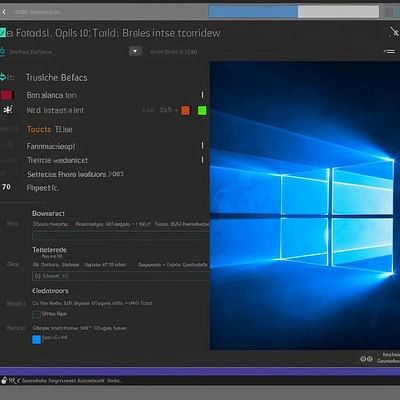Click the crossed tool icon at top right
This screenshot has height=400, width=400.
(x=394, y=32)
